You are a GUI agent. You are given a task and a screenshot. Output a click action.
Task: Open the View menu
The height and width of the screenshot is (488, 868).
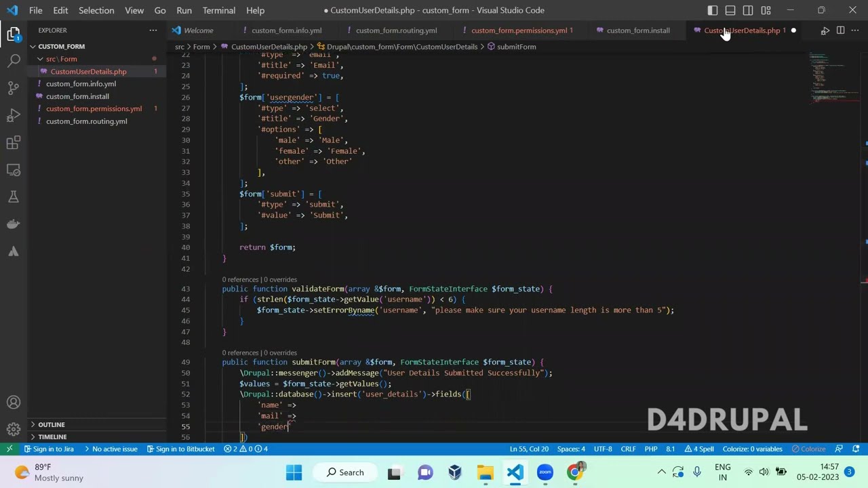(134, 10)
